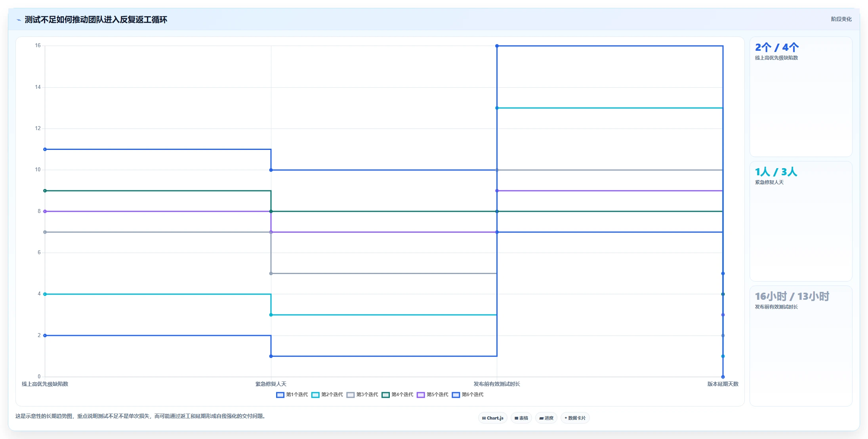Click the blue data point at value 16
Screen dimensions: 868x439
tap(497, 46)
